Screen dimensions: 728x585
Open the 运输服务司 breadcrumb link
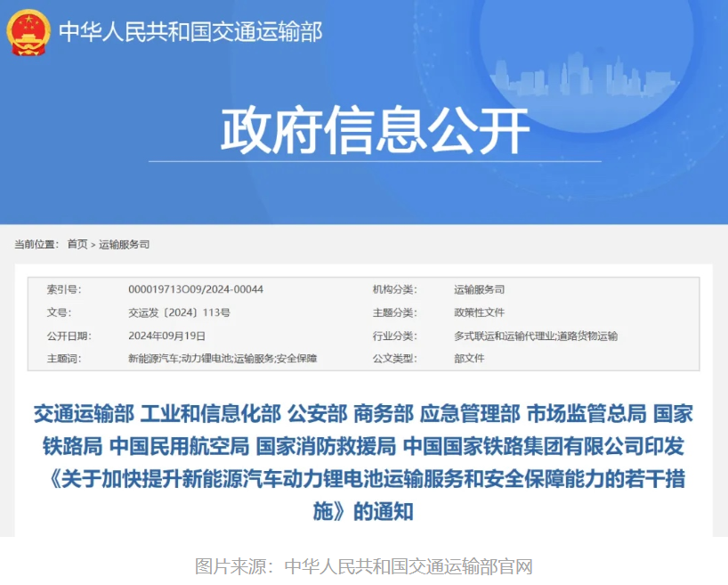click(124, 244)
